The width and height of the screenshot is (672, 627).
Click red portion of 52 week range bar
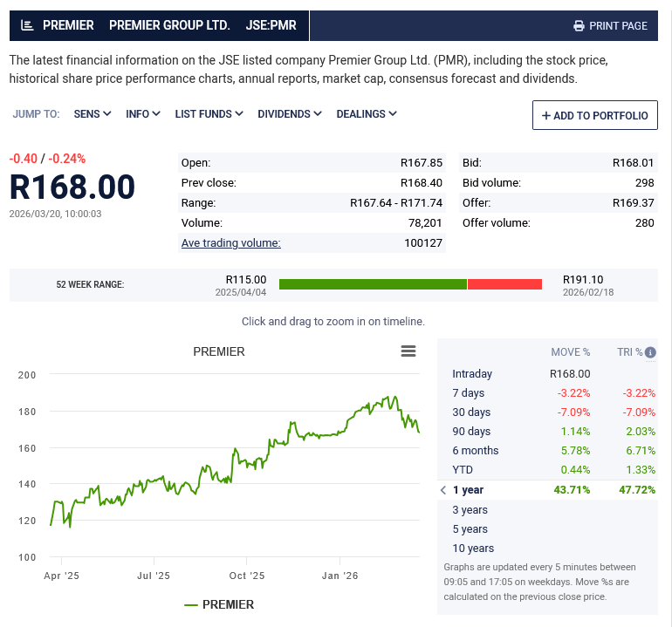pos(504,284)
